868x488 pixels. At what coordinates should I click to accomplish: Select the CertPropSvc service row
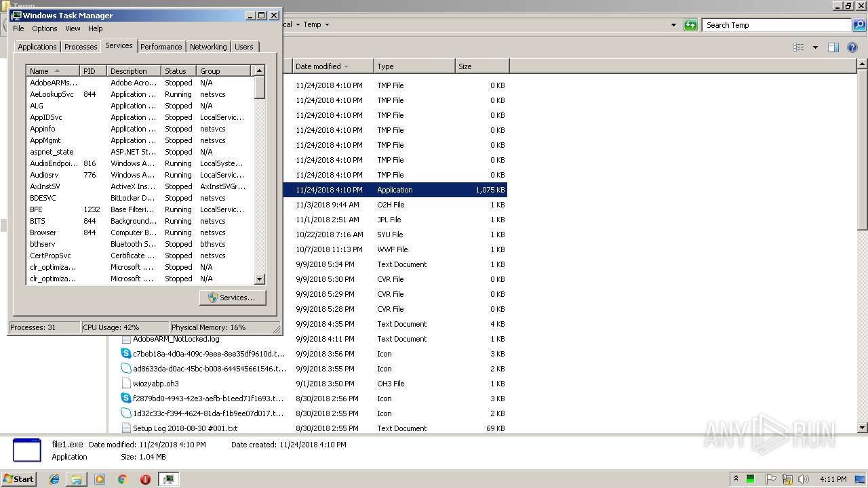click(x=140, y=256)
